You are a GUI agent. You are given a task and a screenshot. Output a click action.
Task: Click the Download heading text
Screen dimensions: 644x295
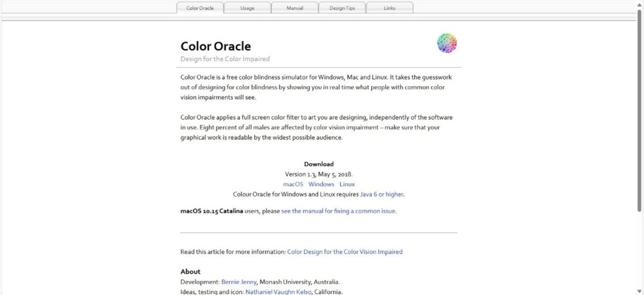(x=319, y=164)
